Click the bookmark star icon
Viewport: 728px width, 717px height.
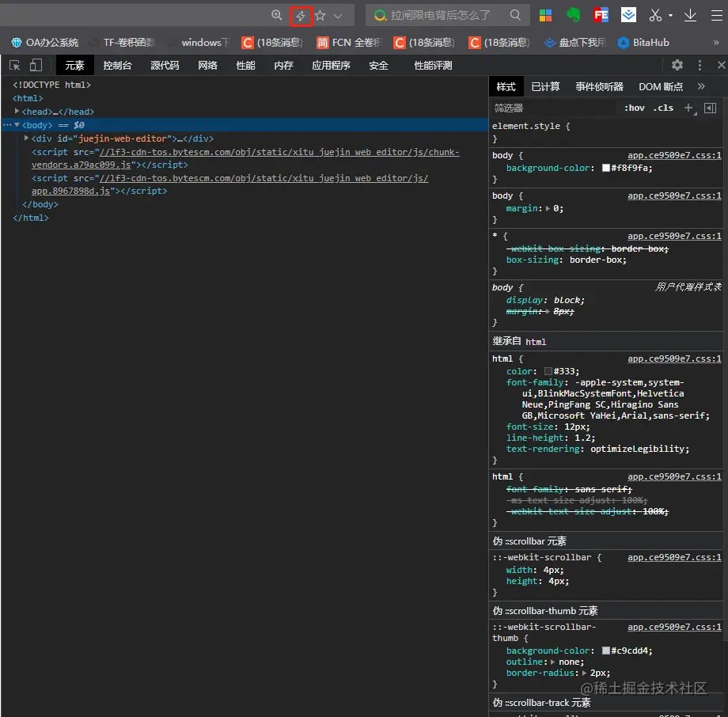point(320,16)
